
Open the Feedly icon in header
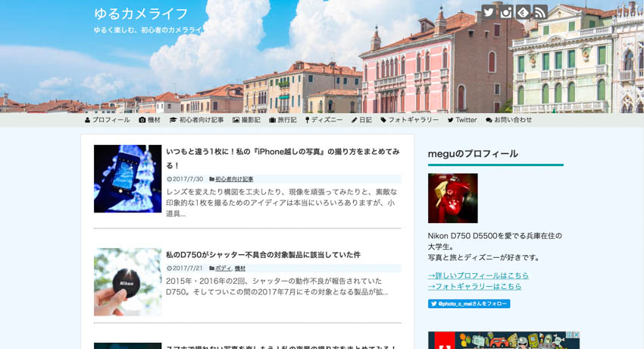point(523,12)
